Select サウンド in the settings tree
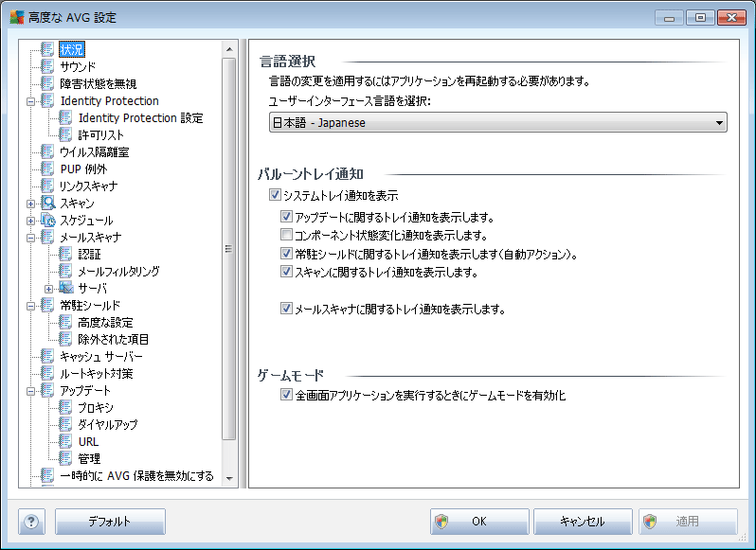Image resolution: width=756 pixels, height=550 pixels. [78, 66]
